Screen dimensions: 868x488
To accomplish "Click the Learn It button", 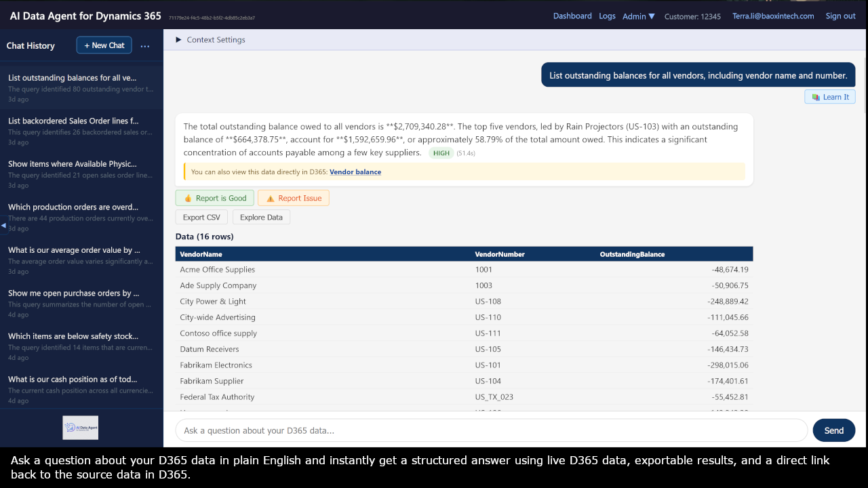I will point(830,97).
